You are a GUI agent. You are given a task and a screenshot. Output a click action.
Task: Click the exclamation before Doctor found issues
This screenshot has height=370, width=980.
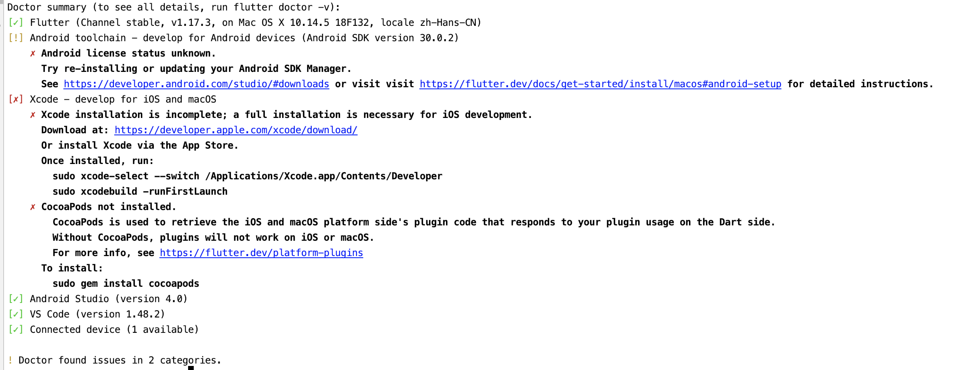(10, 360)
